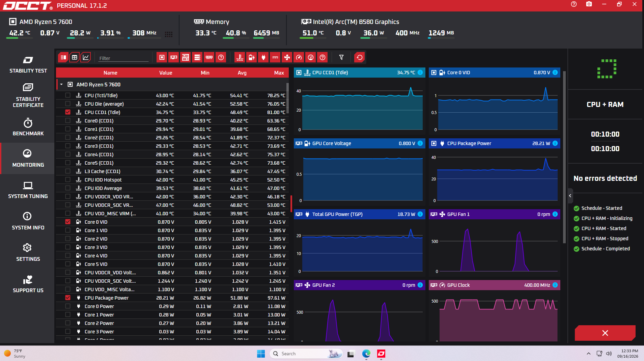Viewport: 644px width, 361px height.
Task: Go to the Benchmark section
Action: (28, 127)
